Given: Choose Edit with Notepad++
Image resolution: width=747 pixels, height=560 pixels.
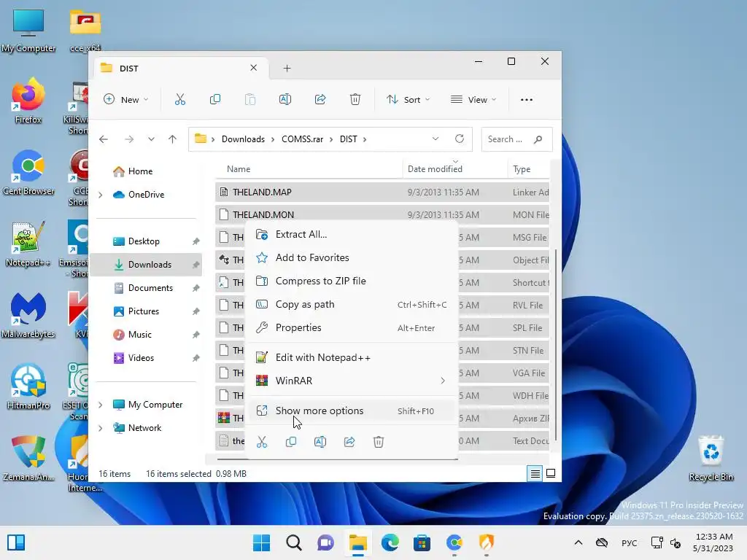Looking at the screenshot, I should pos(352,357).
